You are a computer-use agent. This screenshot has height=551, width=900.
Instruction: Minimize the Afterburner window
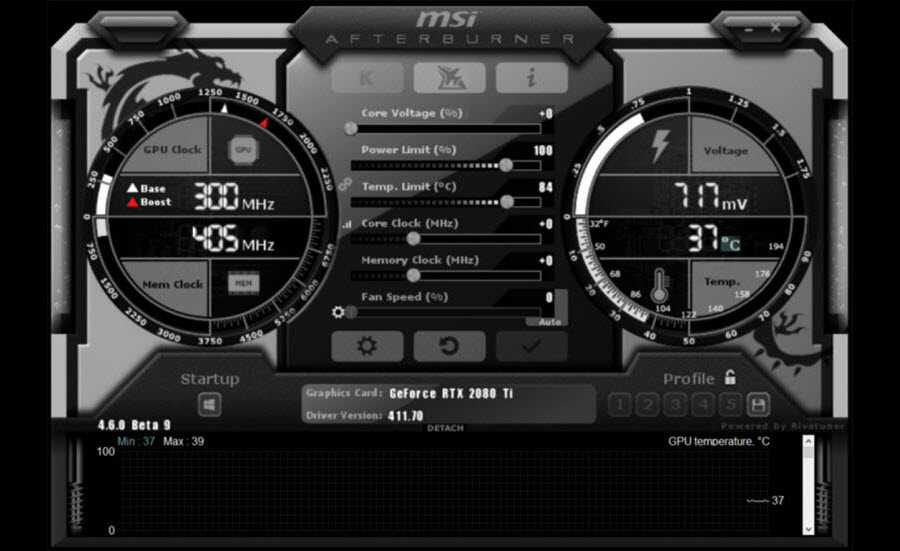point(748,29)
